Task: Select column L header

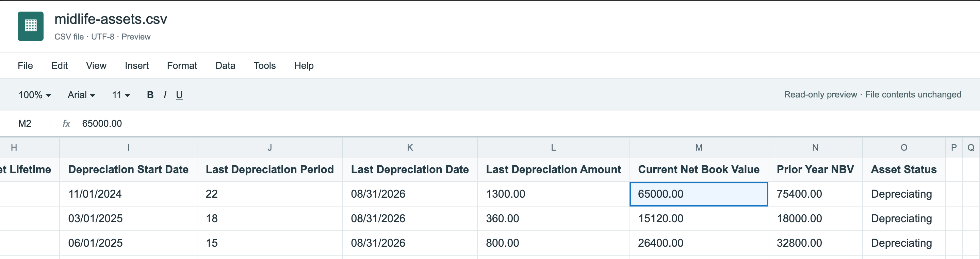Action: (x=554, y=148)
